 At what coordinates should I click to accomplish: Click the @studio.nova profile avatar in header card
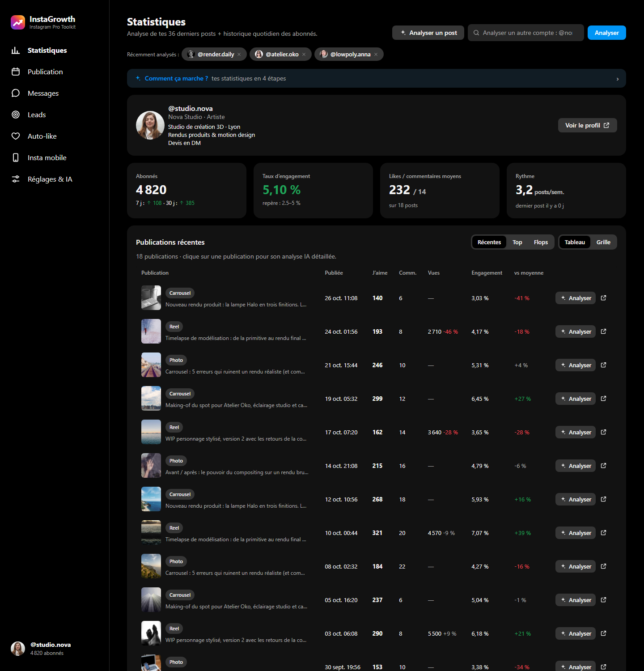(150, 125)
